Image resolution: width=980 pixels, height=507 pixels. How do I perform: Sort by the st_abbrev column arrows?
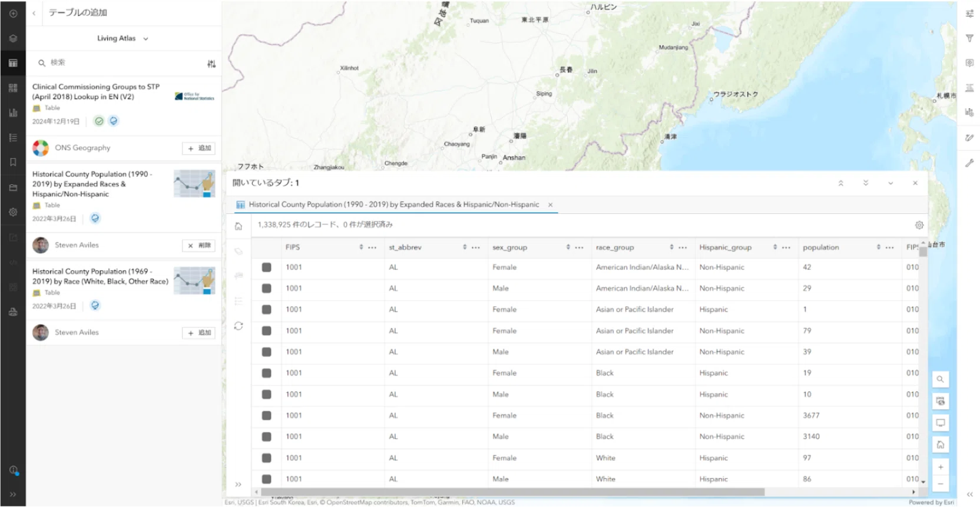click(x=465, y=247)
